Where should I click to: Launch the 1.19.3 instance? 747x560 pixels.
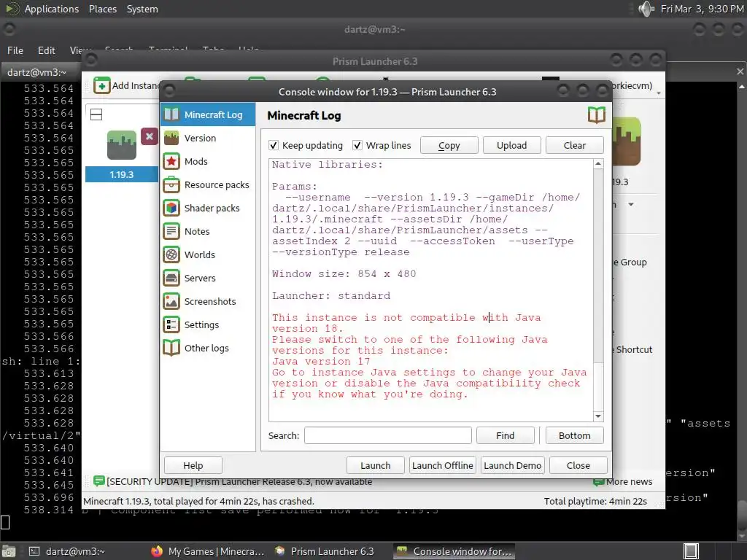[376, 465]
